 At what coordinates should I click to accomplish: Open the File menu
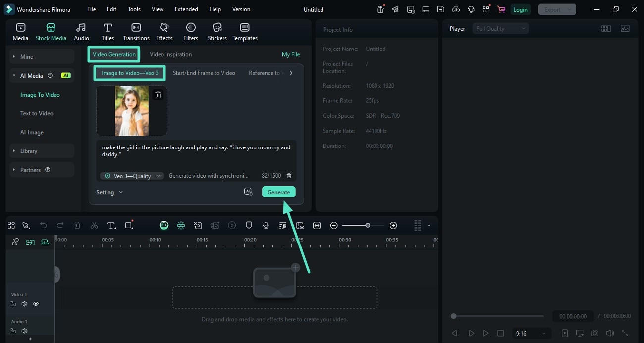[92, 9]
